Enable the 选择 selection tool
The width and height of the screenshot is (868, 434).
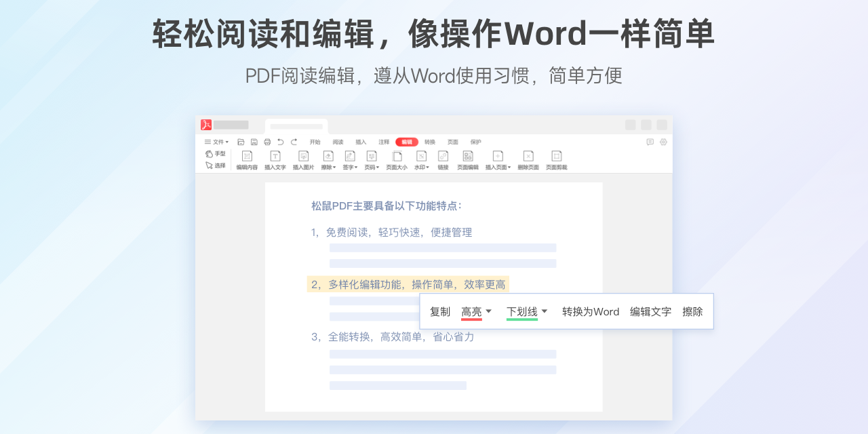tap(216, 165)
